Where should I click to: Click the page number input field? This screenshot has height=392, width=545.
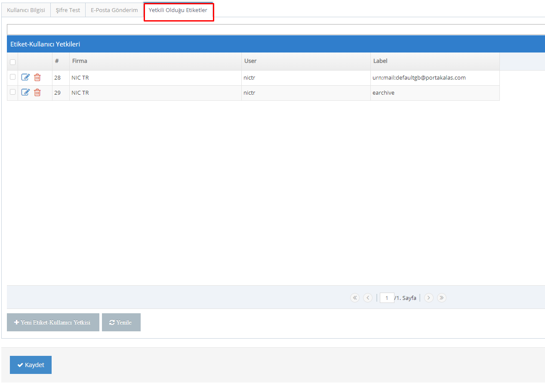387,298
